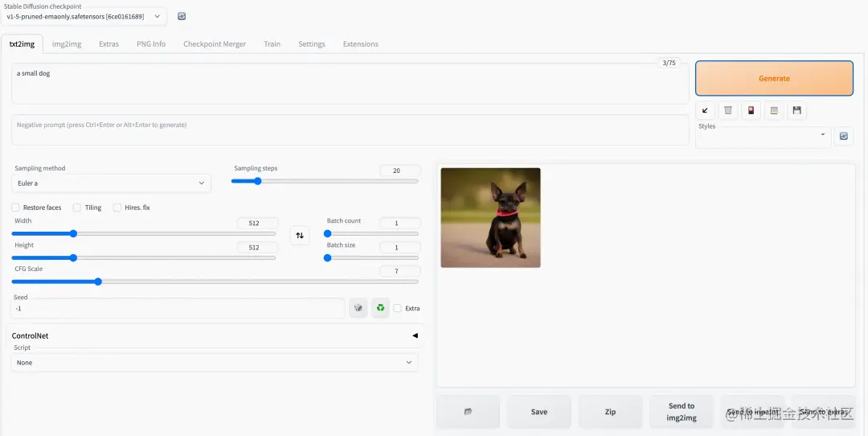Open the Stable Diffusion checkpoint dropdown
The image size is (868, 436).
coord(84,17)
